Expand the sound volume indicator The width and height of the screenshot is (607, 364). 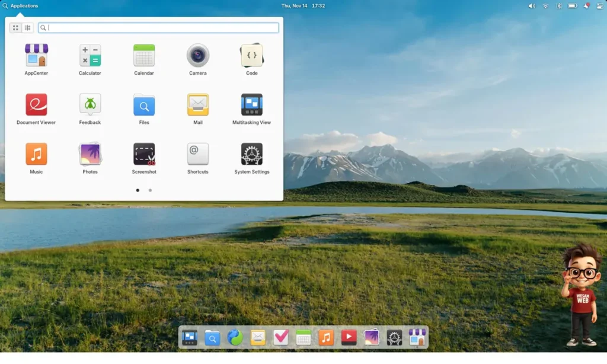[x=531, y=6]
